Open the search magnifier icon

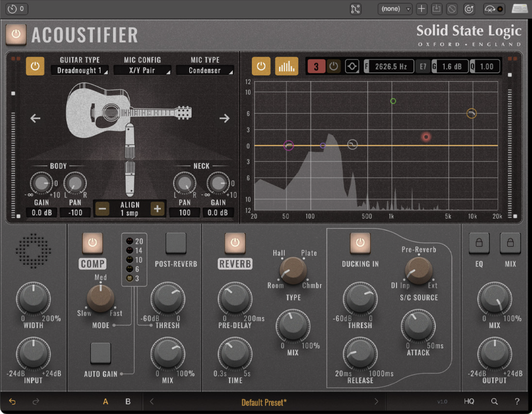[x=494, y=401]
